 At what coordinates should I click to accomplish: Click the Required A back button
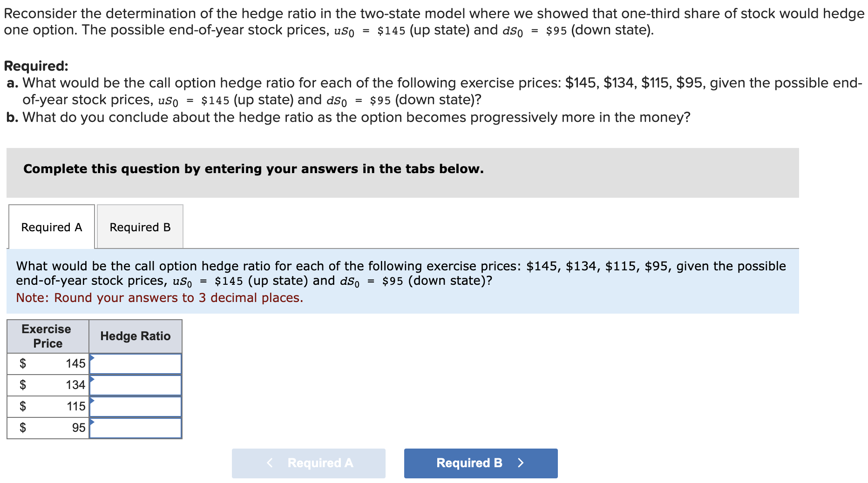[308, 463]
